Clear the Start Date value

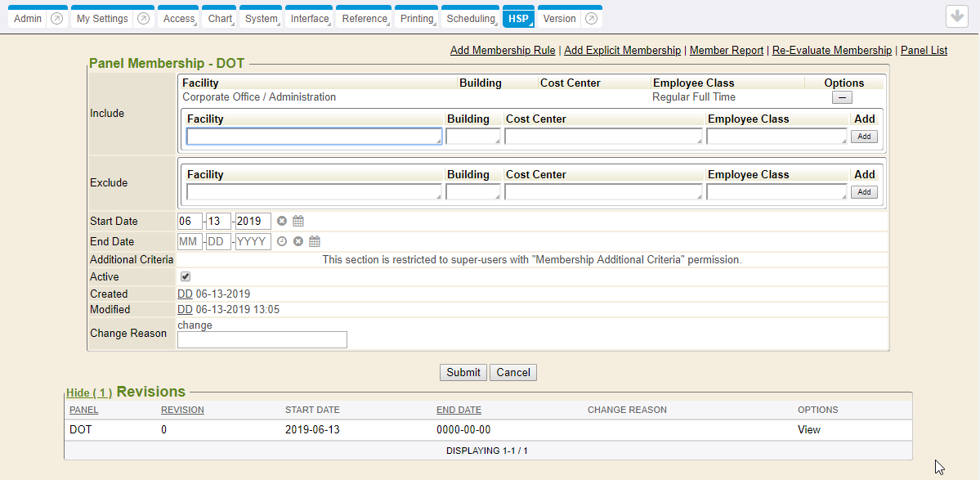click(282, 222)
